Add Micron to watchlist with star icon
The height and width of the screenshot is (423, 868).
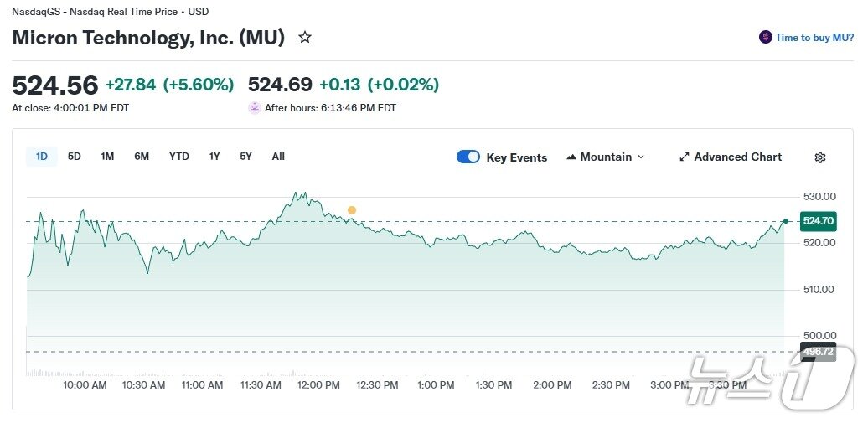pyautogui.click(x=305, y=38)
